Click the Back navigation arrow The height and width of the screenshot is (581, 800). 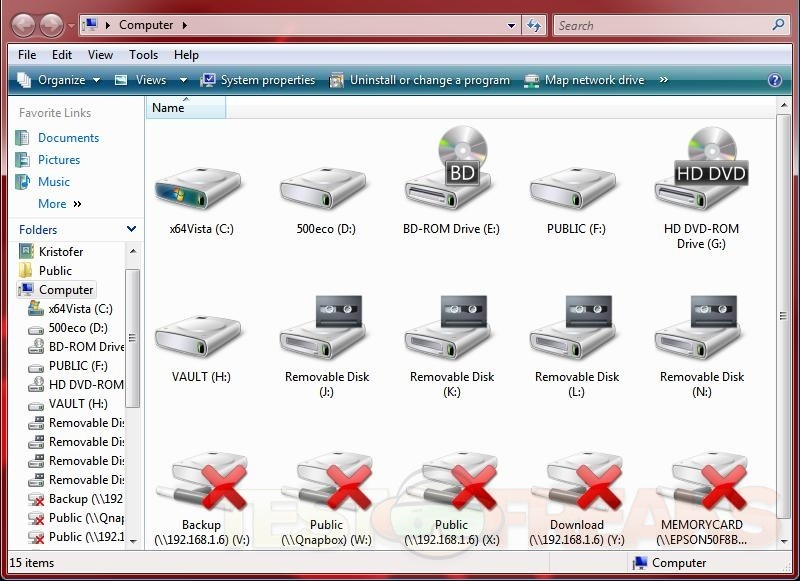pyautogui.click(x=23, y=25)
